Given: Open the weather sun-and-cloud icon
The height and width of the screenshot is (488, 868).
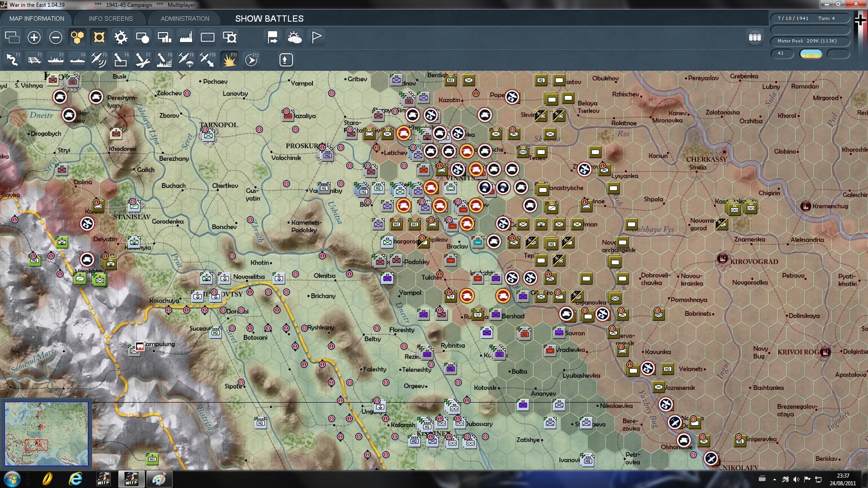Looking at the screenshot, I should pyautogui.click(x=294, y=37).
